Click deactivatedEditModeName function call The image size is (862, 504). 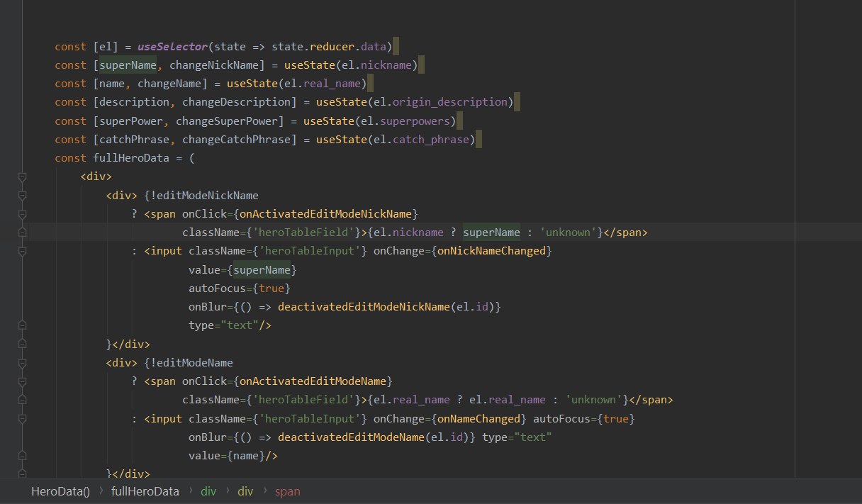[x=352, y=437]
